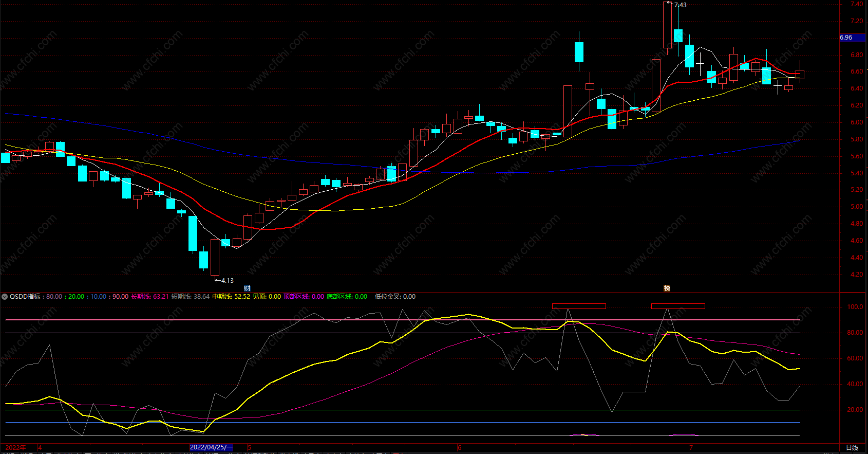Select the 日线 daily period button
Viewport: 868px width, 454px height.
[852, 448]
